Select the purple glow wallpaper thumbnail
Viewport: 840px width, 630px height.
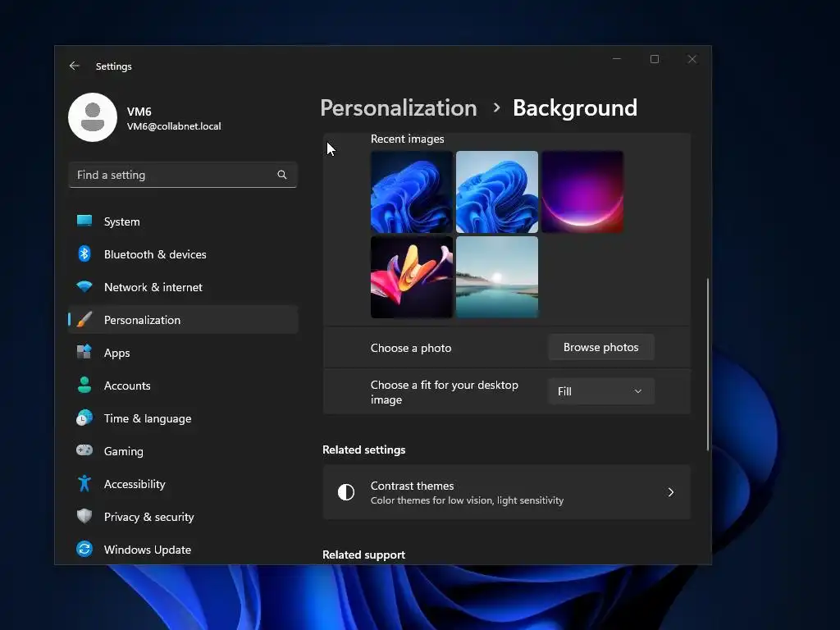(582, 192)
